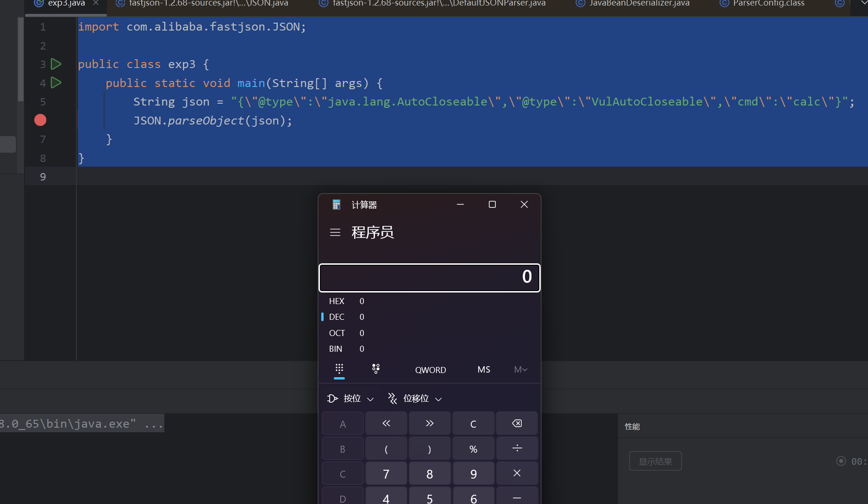Expand the 按位 bitwise dropdown
Image resolution: width=868 pixels, height=504 pixels.
[x=350, y=398]
